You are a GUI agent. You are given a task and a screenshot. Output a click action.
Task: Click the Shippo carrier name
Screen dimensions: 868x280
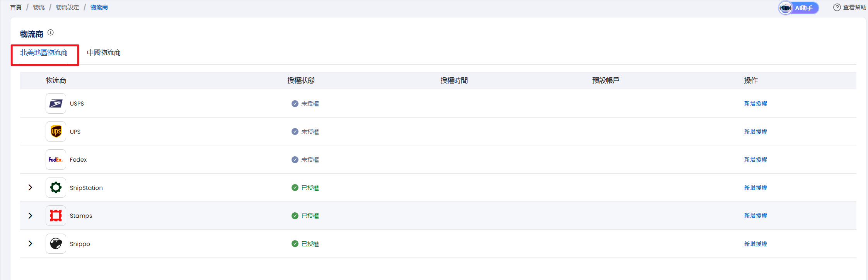point(80,244)
